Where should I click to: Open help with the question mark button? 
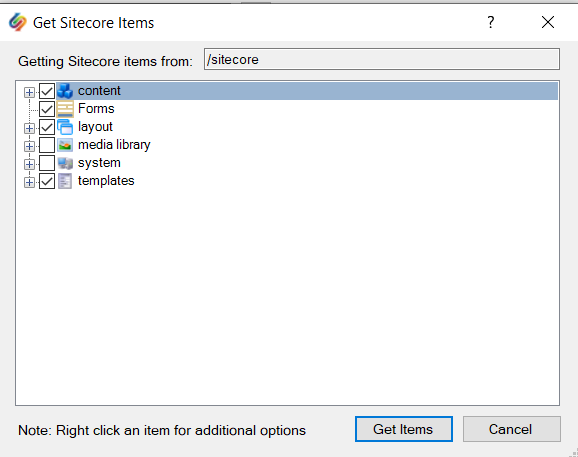[x=490, y=22]
